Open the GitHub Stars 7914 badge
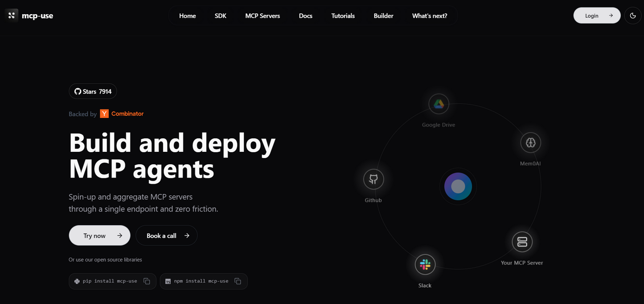 click(93, 91)
